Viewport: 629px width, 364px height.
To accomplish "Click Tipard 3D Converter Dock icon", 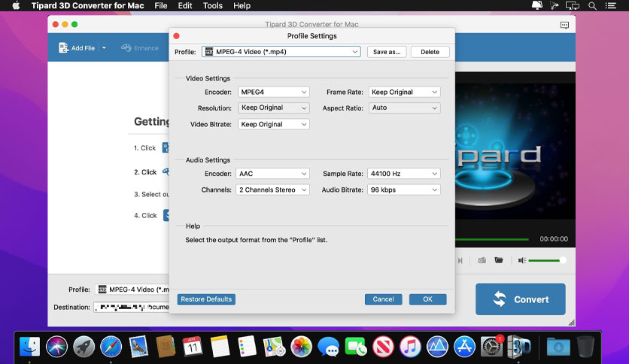I will pyautogui.click(x=519, y=347).
